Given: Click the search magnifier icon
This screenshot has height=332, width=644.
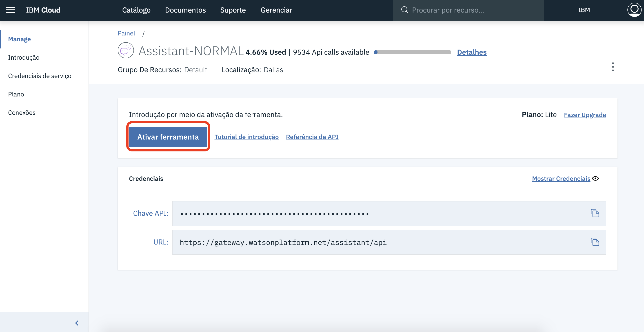Looking at the screenshot, I should click(404, 10).
